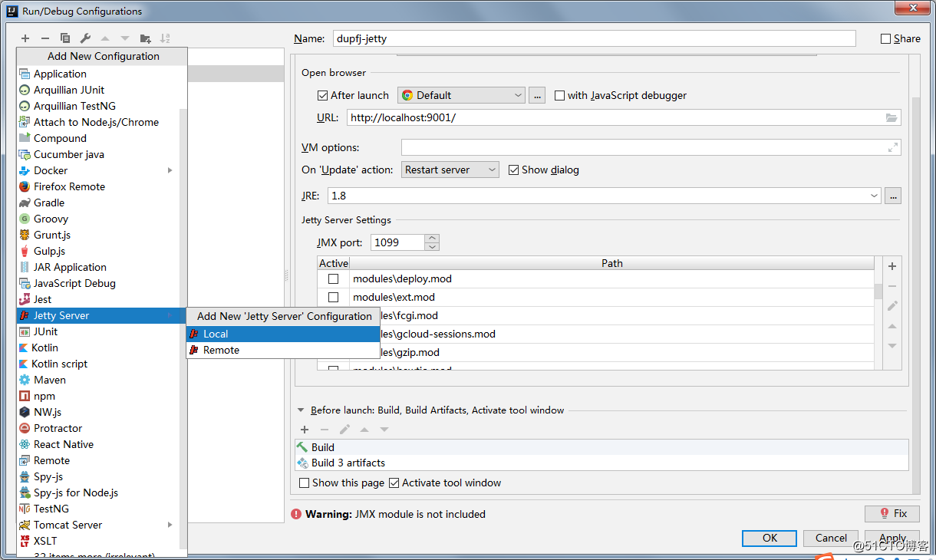Click the Docker whale icon
936x560 pixels.
25,170
